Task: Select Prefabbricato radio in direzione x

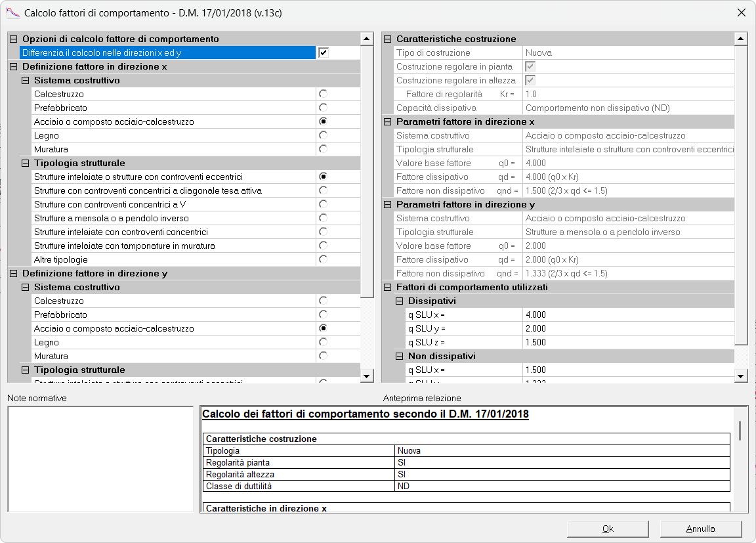Action: 323,108
